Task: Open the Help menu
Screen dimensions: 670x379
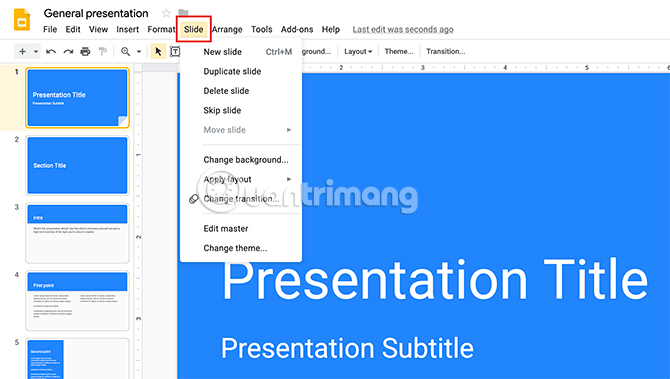Action: click(331, 29)
